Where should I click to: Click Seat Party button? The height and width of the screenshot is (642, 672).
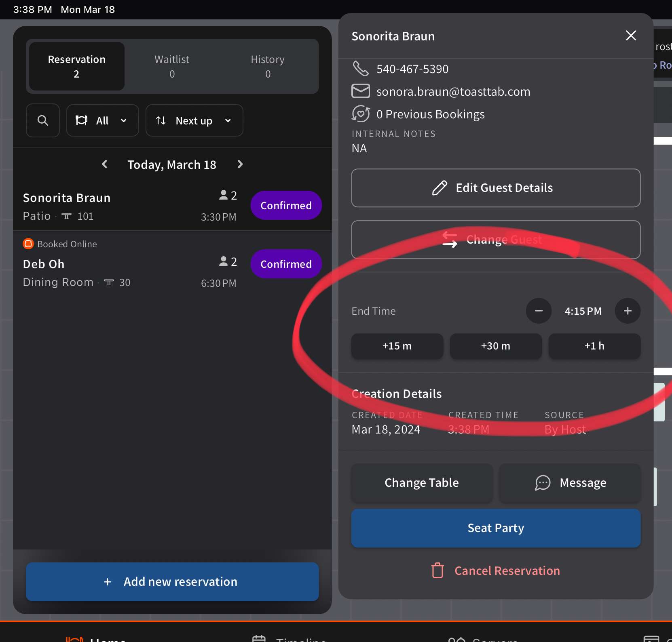pos(496,528)
